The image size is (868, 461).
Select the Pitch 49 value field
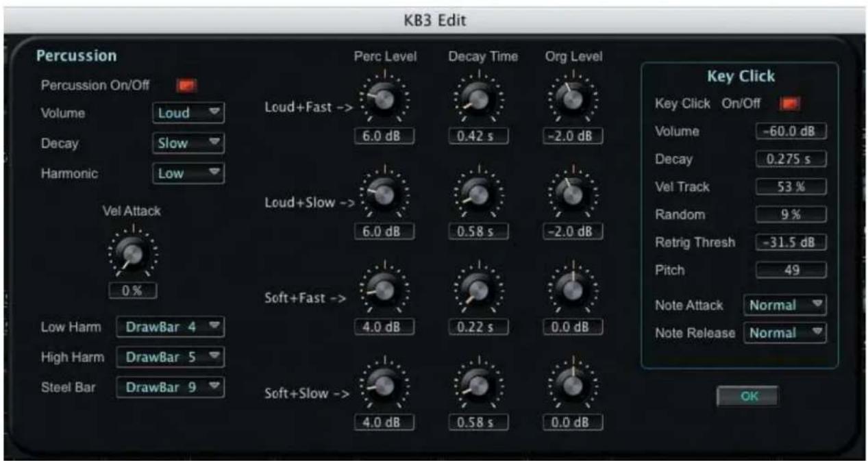[791, 270]
